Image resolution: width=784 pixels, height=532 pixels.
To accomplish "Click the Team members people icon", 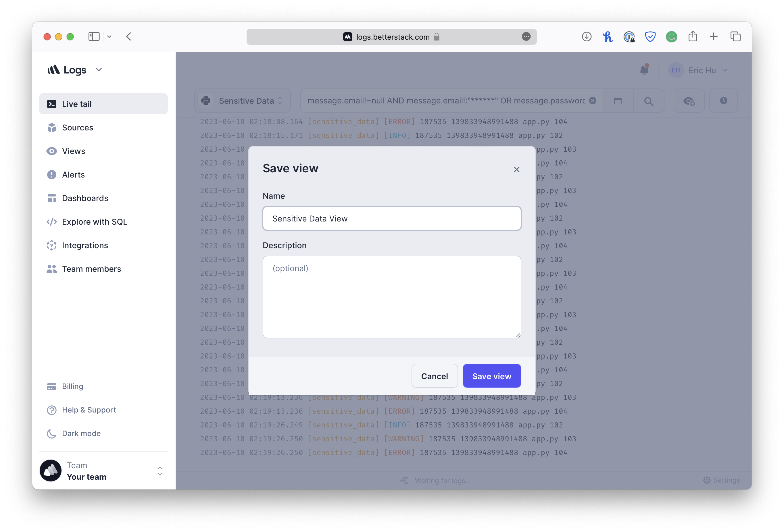I will [x=52, y=269].
